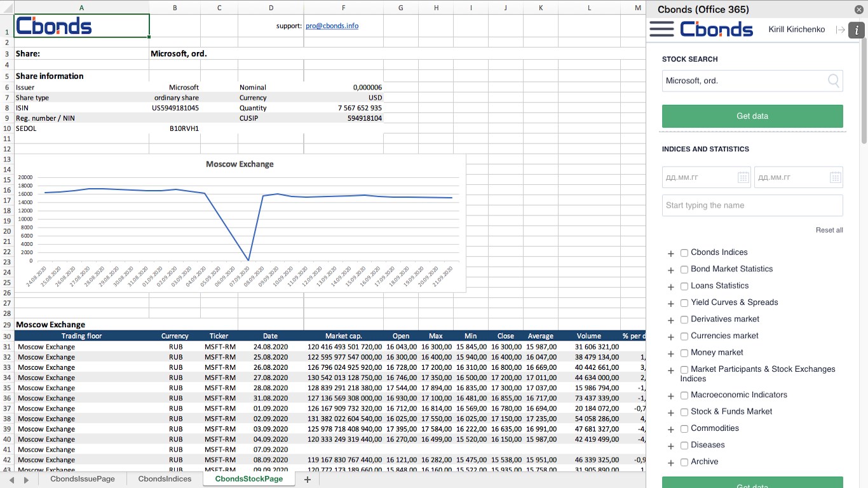Viewport: 868px width, 488px height.
Task: Open the pro@cbonds.info support link
Action: pyautogui.click(x=332, y=26)
